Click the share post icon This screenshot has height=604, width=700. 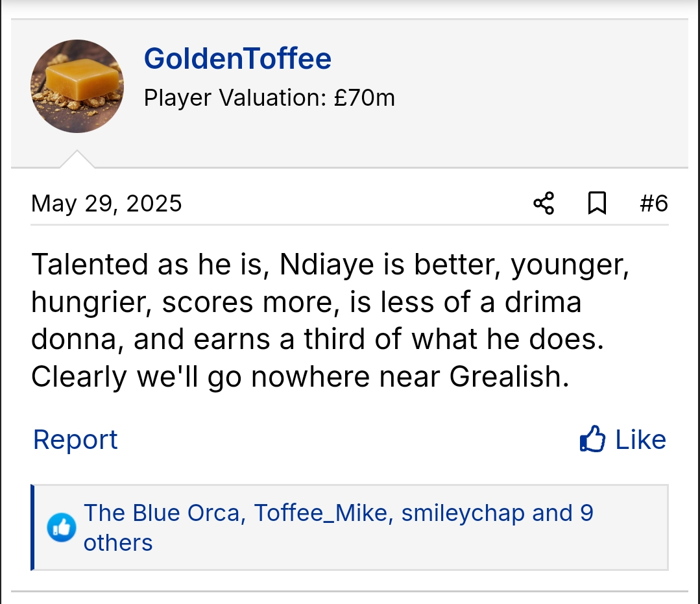coord(544,204)
